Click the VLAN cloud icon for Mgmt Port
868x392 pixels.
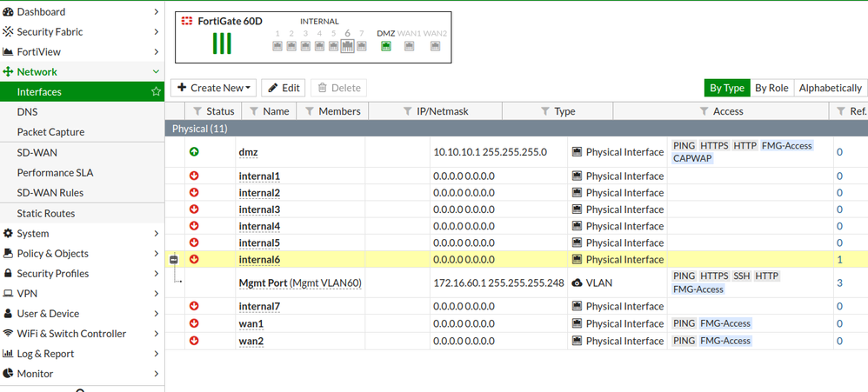pyautogui.click(x=577, y=283)
